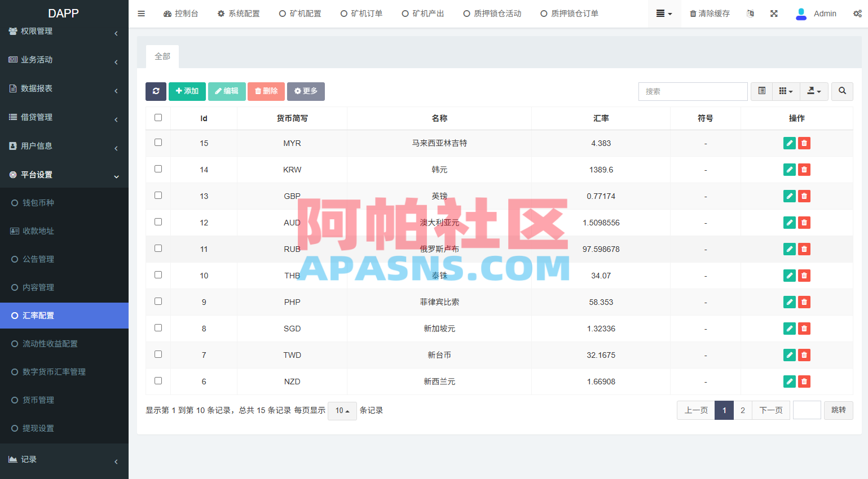Viewport: 868px width, 479px height.
Task: Click the 搜索 search input field
Action: 693,91
